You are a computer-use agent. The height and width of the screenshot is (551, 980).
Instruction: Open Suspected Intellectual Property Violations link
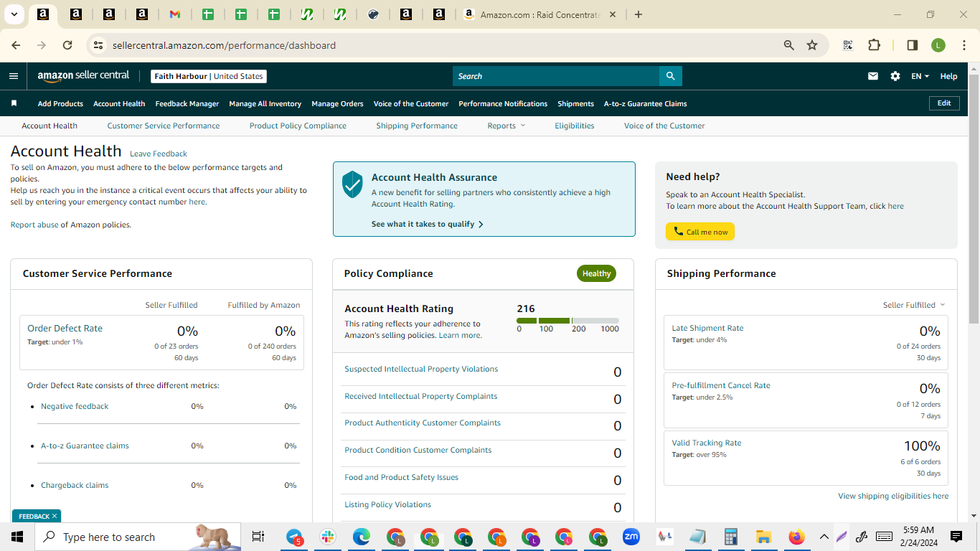click(421, 369)
